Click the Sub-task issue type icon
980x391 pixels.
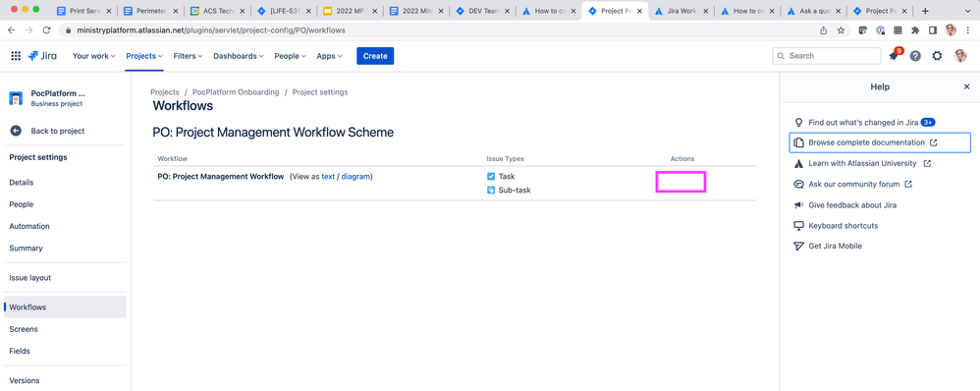[x=491, y=190]
